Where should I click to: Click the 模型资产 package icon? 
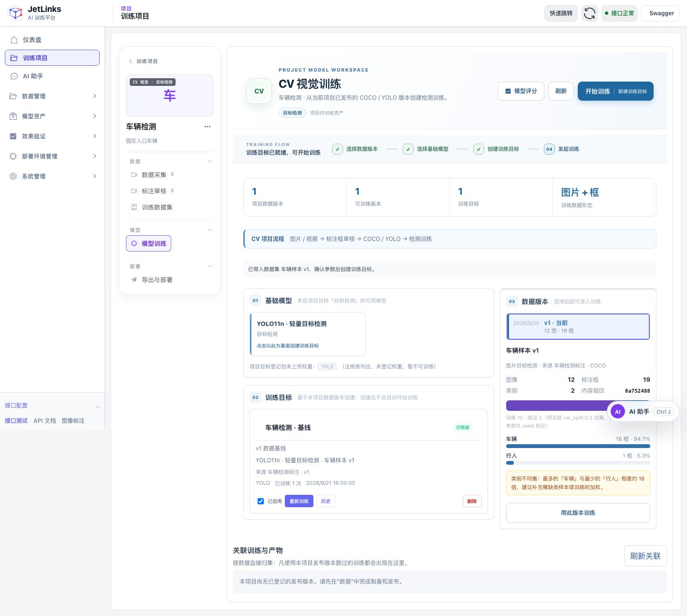pyautogui.click(x=13, y=116)
